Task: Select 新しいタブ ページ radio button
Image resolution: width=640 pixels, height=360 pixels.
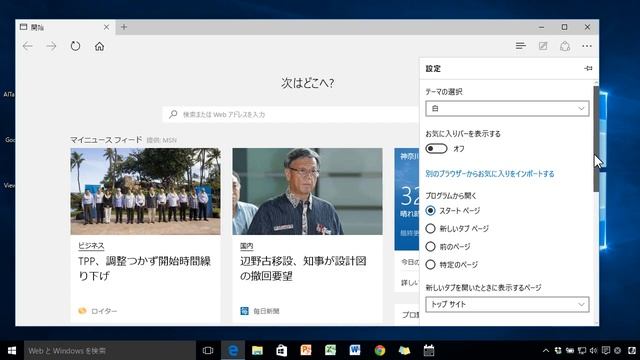Action: pos(430,229)
